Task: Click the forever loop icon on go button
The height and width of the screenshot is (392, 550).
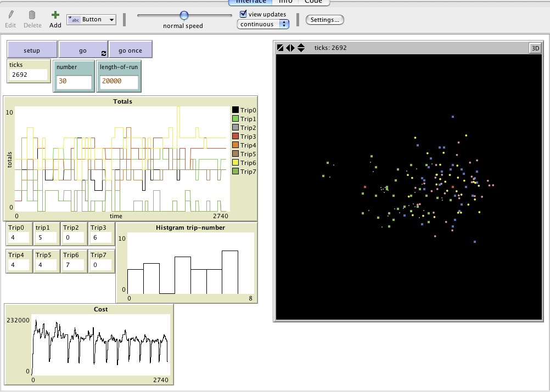Action: 104,54
